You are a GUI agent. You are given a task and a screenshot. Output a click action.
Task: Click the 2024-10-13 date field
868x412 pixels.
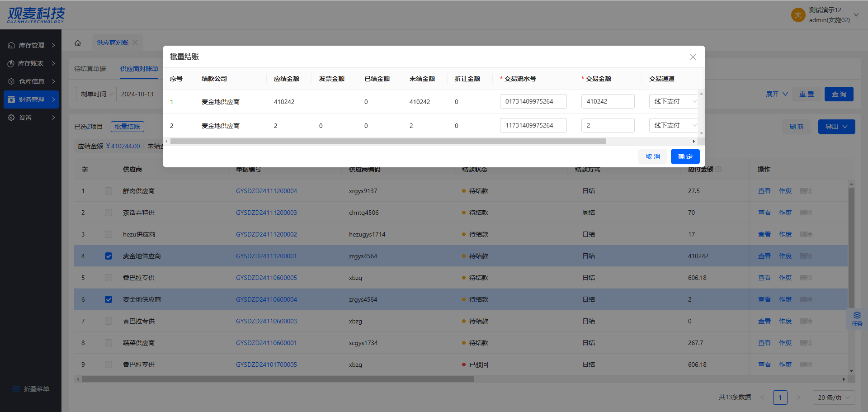coord(139,94)
